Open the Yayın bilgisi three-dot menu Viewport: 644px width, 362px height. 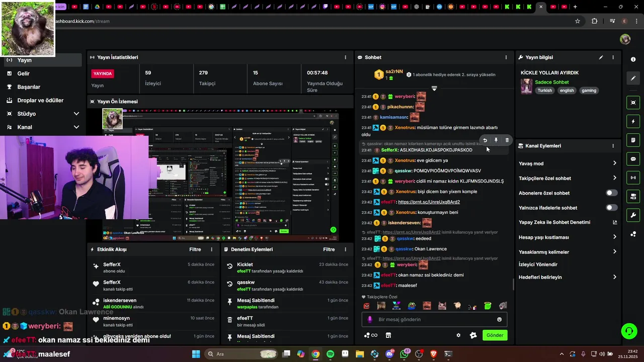click(613, 57)
